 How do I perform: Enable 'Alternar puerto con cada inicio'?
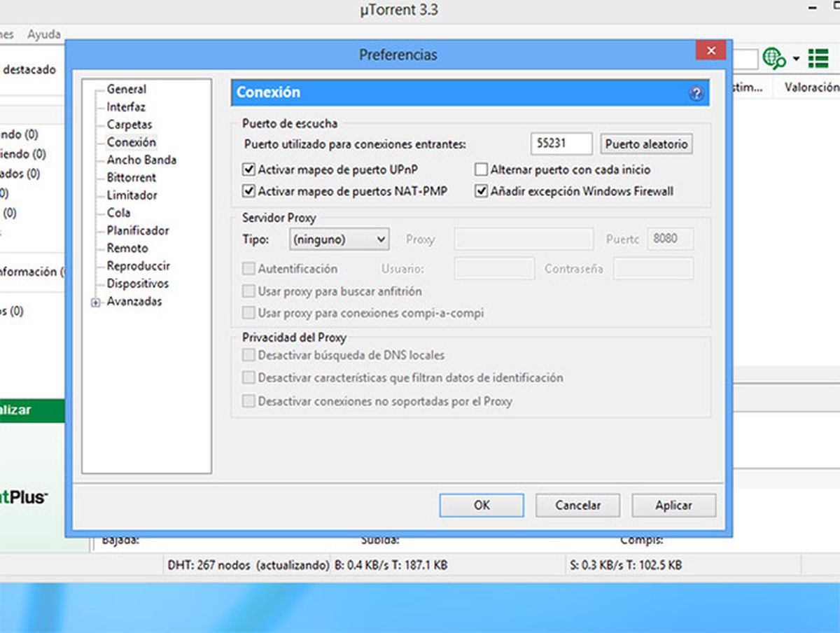click(x=481, y=169)
